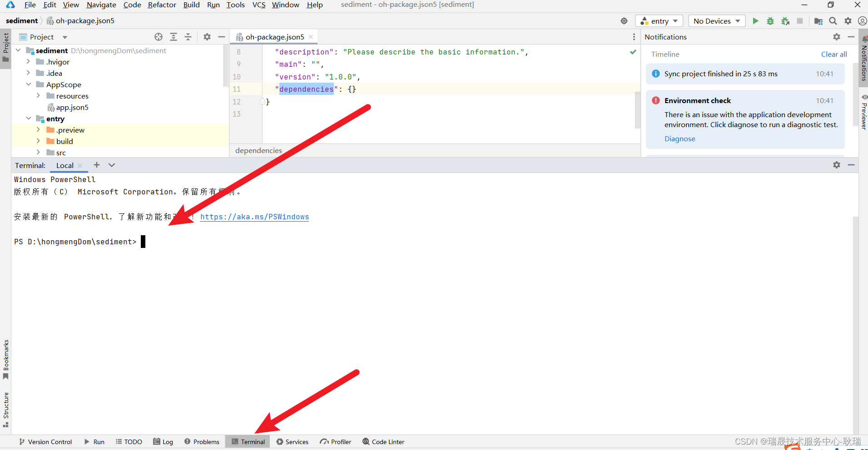
Task: Expand all in Project panel
Action: (x=174, y=37)
